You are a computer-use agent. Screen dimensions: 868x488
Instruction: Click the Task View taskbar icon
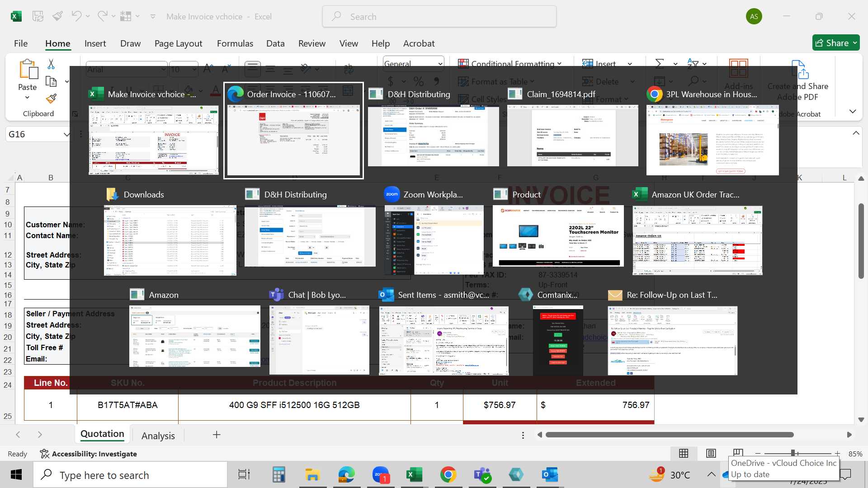[244, 475]
